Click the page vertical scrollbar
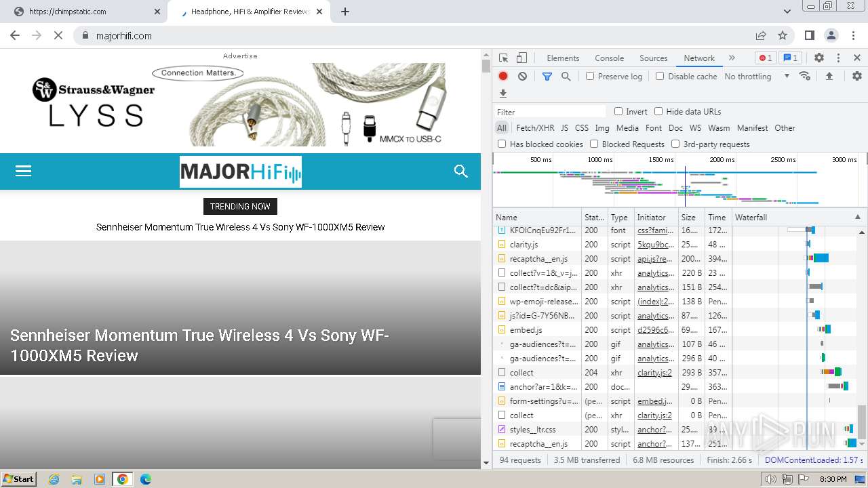The width and height of the screenshot is (868, 488). (486, 66)
